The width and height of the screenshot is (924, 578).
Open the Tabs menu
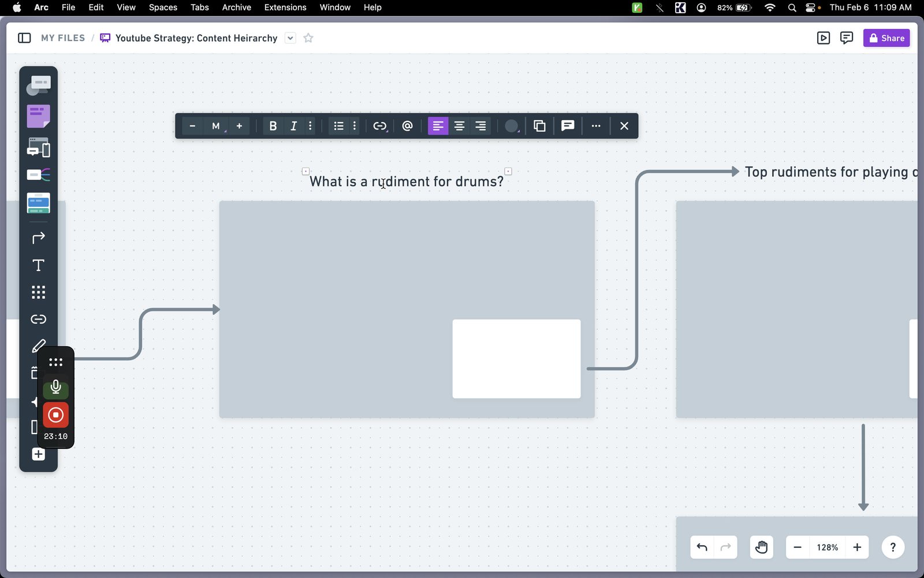point(200,8)
